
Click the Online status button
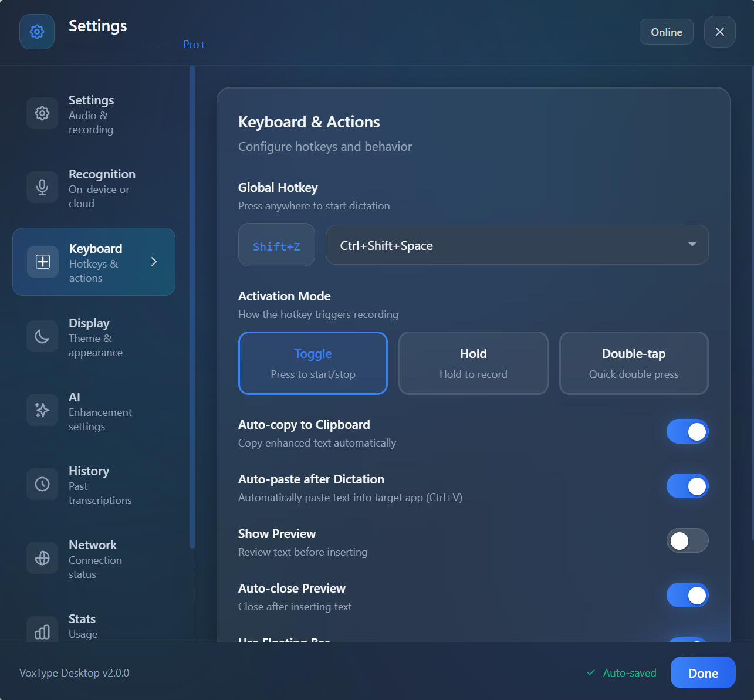[666, 32]
